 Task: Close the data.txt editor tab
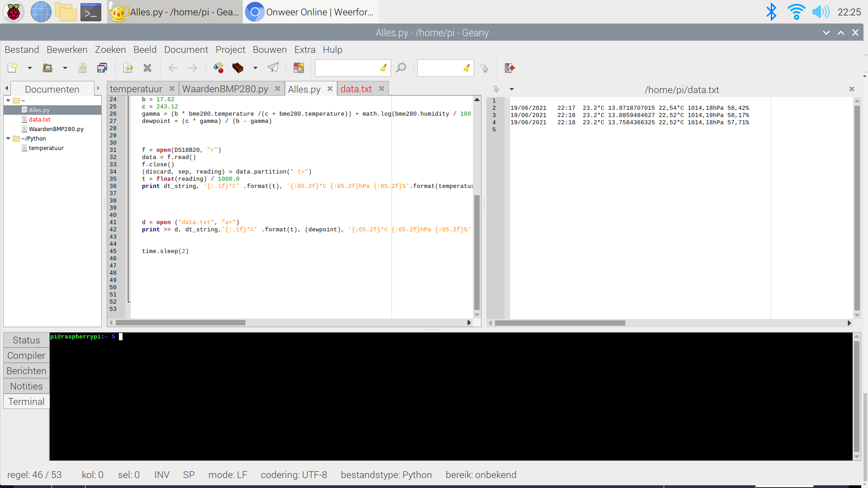(382, 89)
